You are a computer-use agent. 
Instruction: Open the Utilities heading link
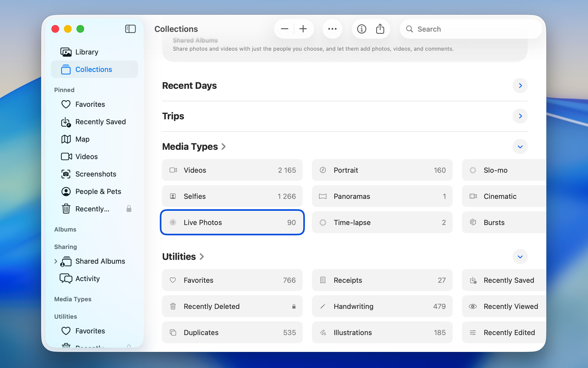[183, 257]
